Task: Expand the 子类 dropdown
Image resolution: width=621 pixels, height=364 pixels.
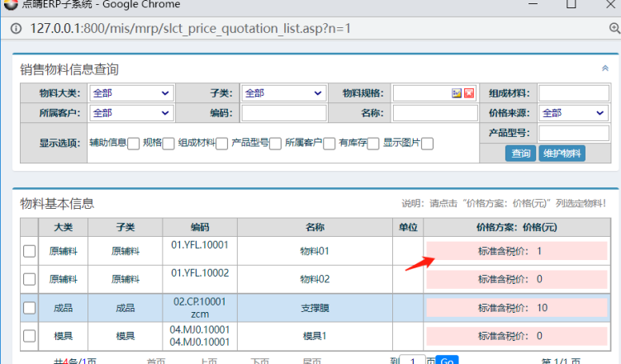Action: point(282,93)
